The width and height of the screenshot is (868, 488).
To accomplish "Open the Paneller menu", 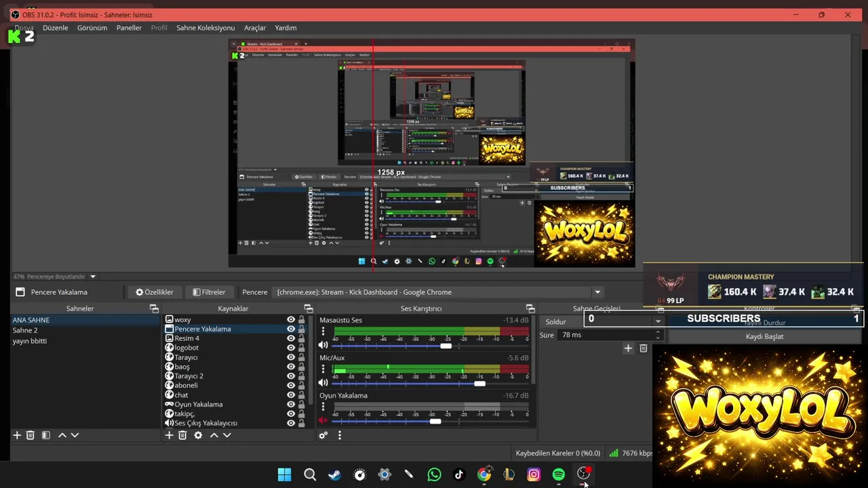I will click(x=129, y=28).
